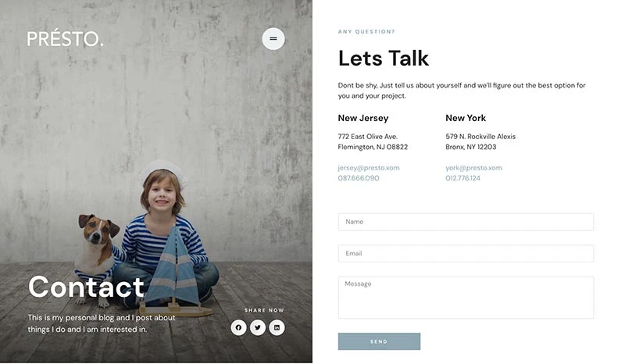Viewport: 625px width, 364px height.
Task: Share on LinkedIn icon
Action: 277,327
